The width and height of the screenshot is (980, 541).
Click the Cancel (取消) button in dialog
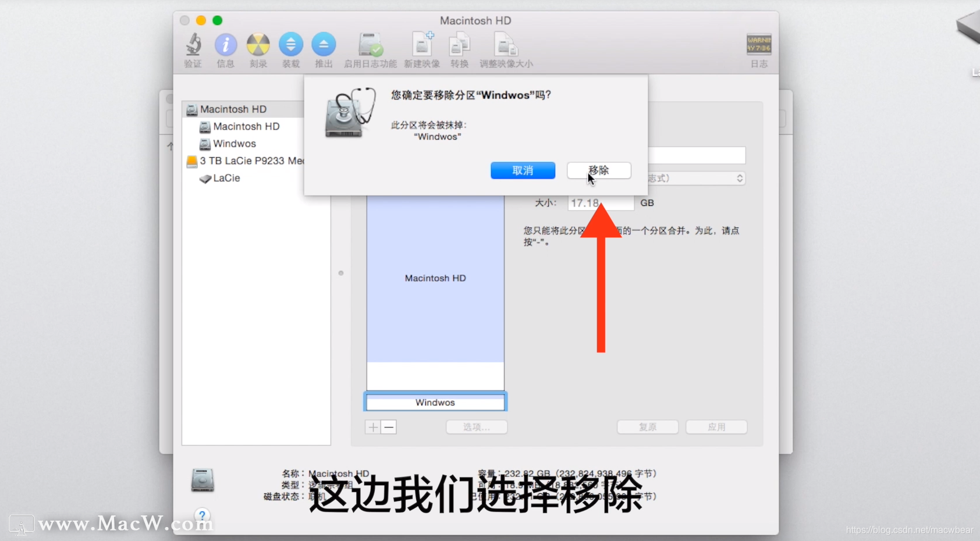pyautogui.click(x=523, y=170)
